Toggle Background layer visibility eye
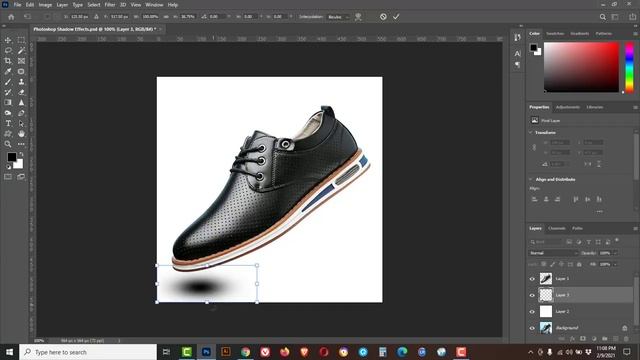The width and height of the screenshot is (640, 360). pos(532,328)
